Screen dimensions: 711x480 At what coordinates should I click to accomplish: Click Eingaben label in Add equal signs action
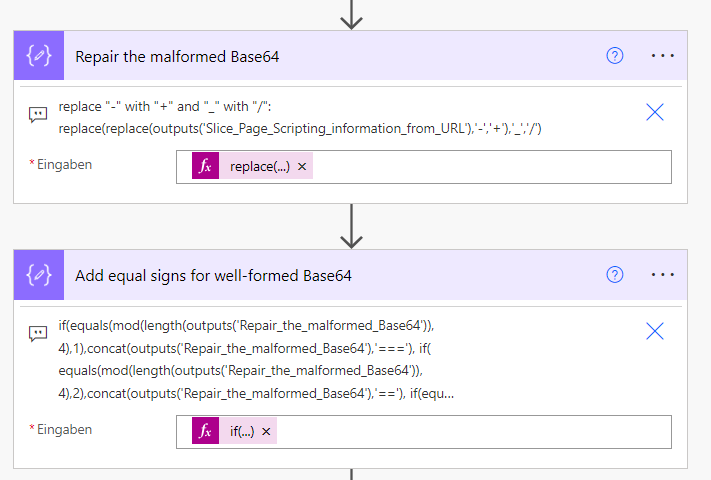pos(64,430)
